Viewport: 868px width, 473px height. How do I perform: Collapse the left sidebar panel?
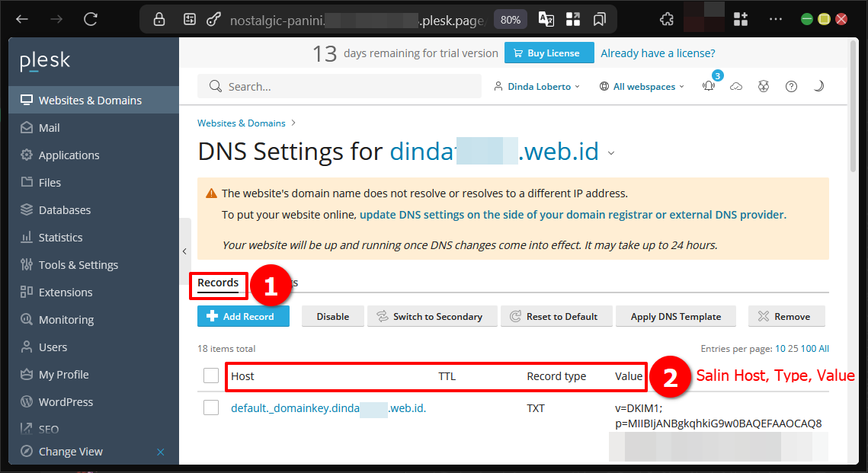(184, 251)
